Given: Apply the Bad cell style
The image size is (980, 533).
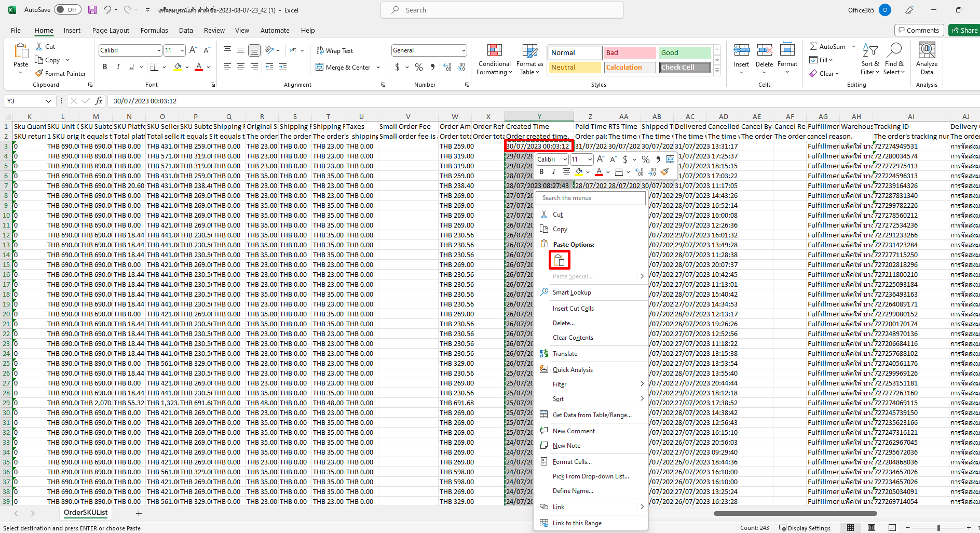Looking at the screenshot, I should click(x=630, y=52).
